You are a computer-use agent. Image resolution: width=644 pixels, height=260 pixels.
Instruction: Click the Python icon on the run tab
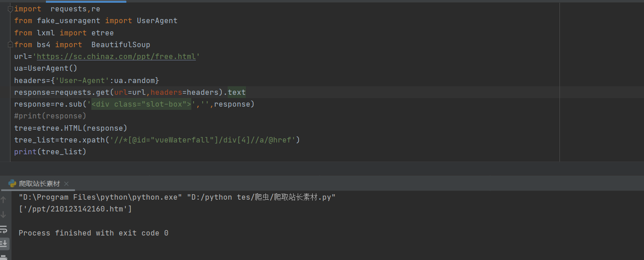[x=13, y=184]
